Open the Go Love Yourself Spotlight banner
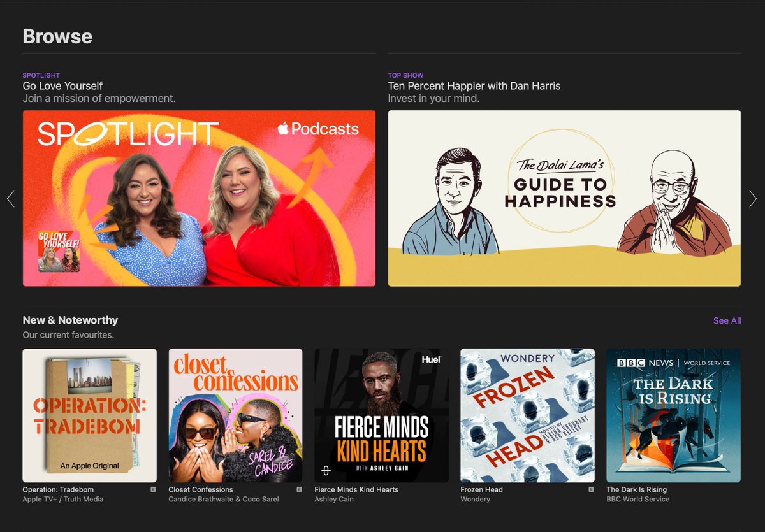The image size is (765, 532). [x=199, y=198]
